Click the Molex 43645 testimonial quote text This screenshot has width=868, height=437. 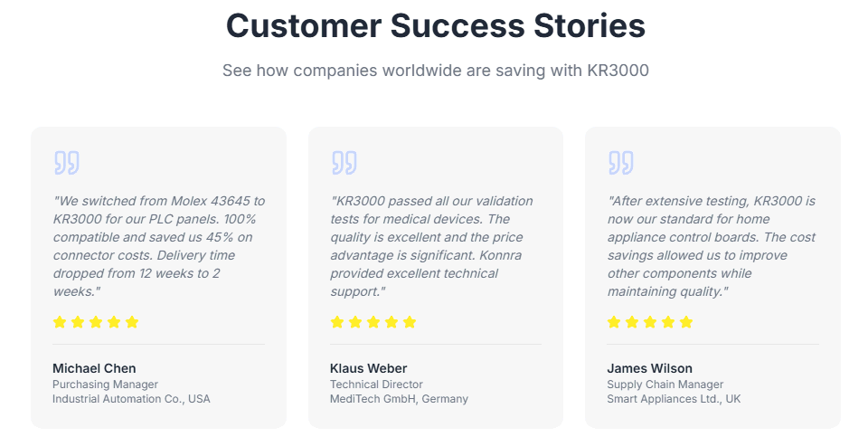click(158, 246)
